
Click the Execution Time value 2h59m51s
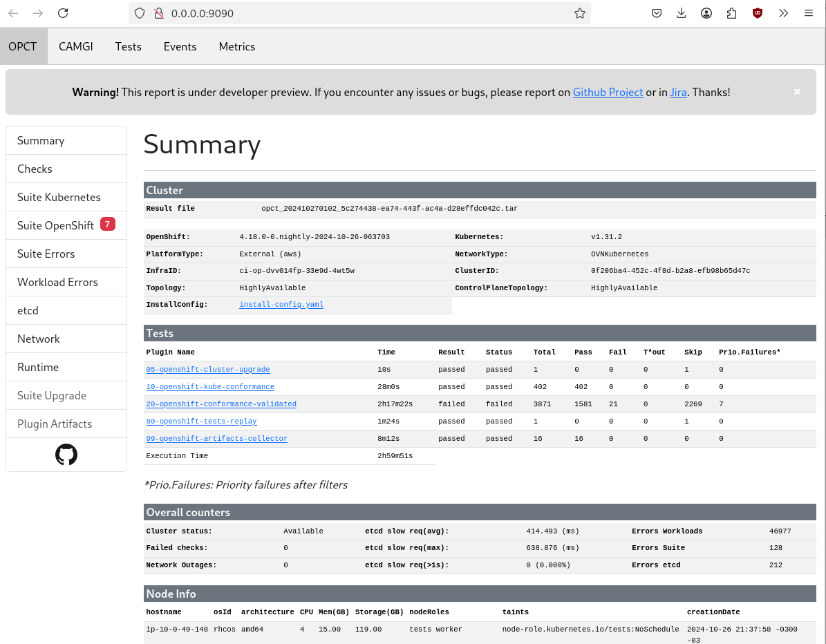coord(395,456)
